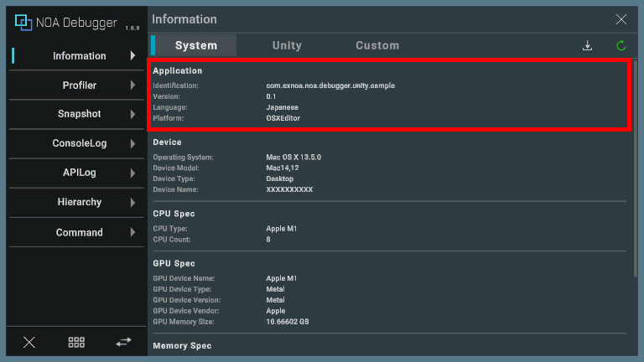Expand the Hierarchy menu arrow
This screenshot has width=644, height=362.
coord(132,202)
